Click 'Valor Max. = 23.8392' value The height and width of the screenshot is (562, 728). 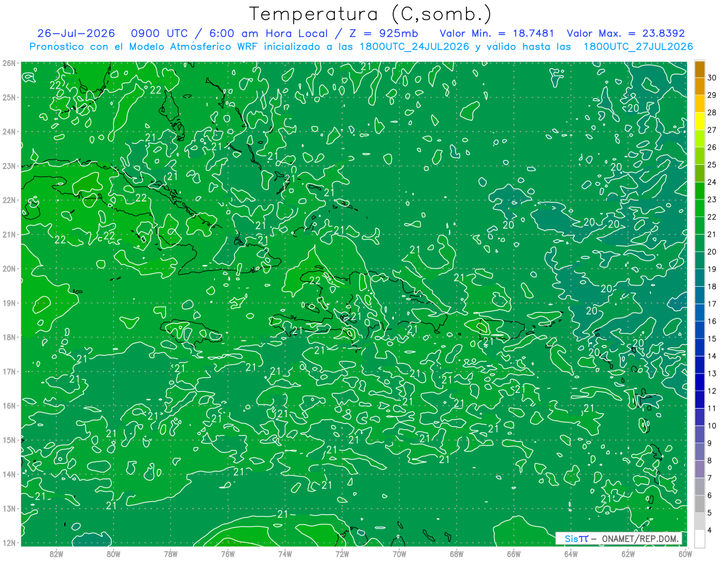(625, 33)
